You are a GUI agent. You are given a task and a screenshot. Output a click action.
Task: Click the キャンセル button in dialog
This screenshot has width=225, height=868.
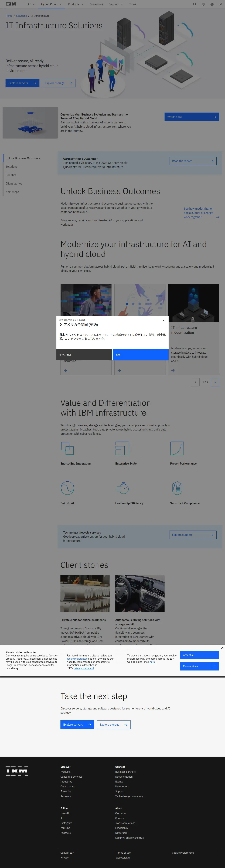pyautogui.click(x=84, y=354)
